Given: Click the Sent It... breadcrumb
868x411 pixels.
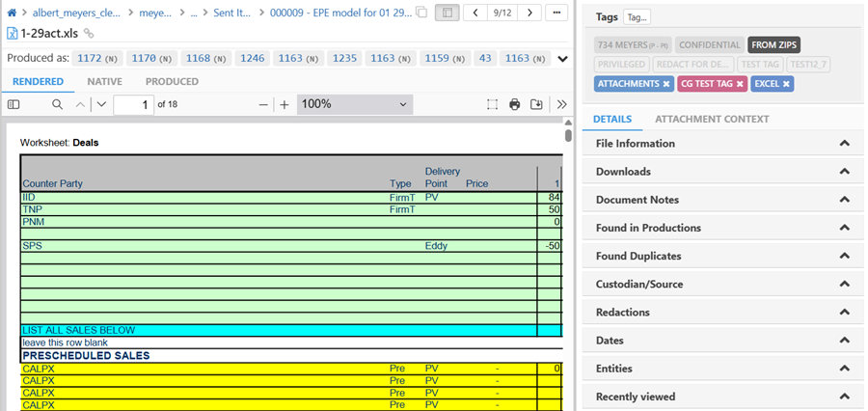Looking at the screenshot, I should [232, 13].
